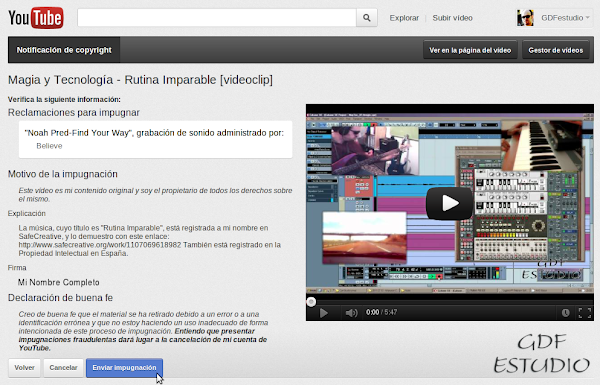Click the Cancelar button
The image size is (600, 385).
(x=63, y=367)
